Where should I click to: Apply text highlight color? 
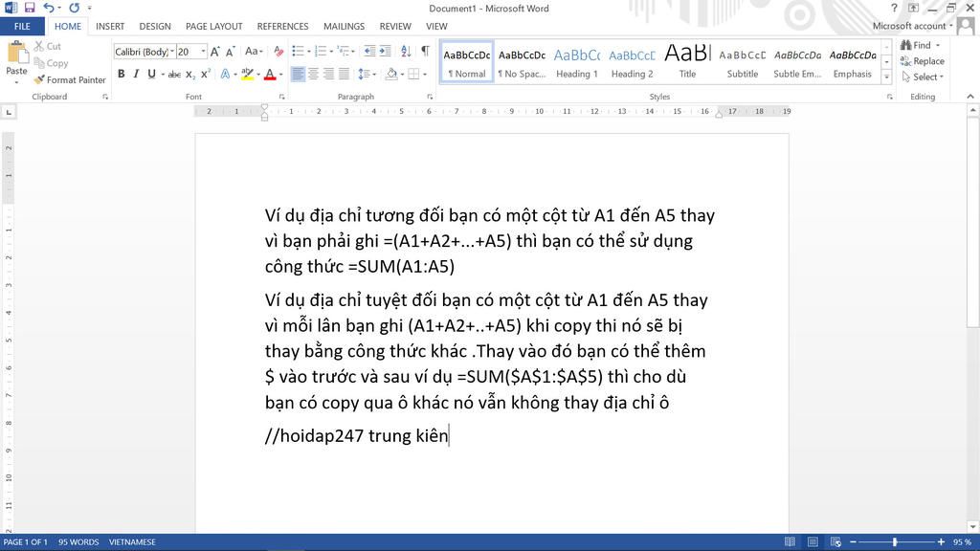248,74
